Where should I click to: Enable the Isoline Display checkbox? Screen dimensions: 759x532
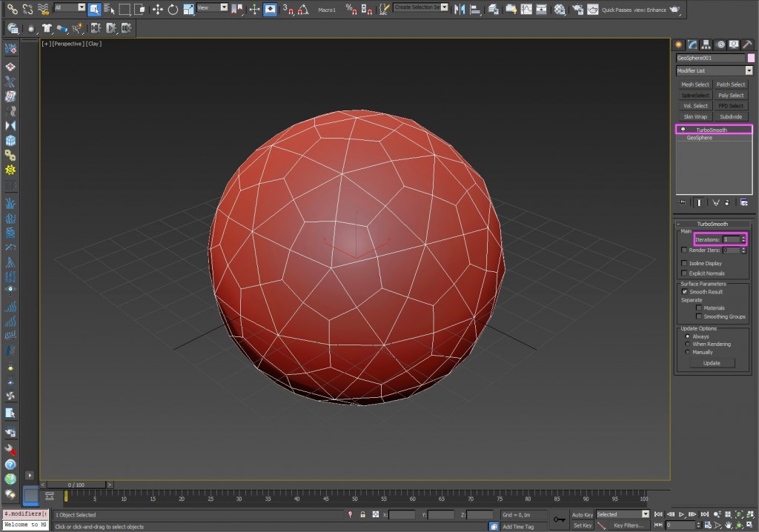684,263
